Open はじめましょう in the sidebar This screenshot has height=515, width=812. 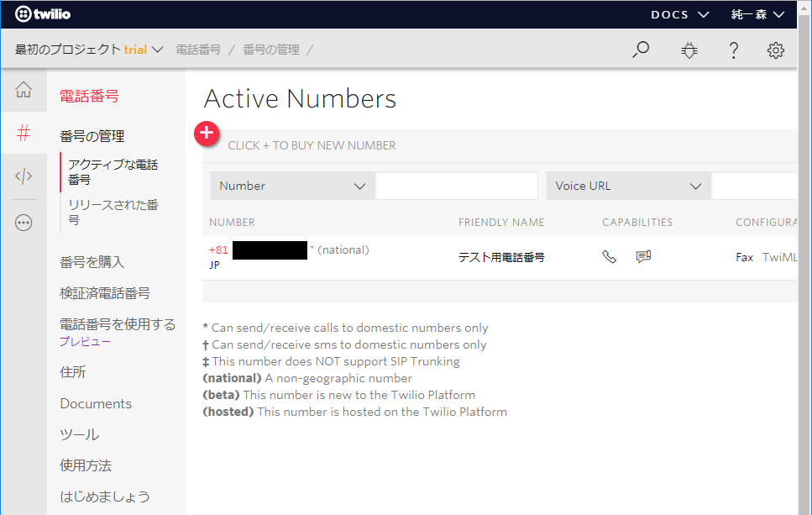[x=105, y=497]
